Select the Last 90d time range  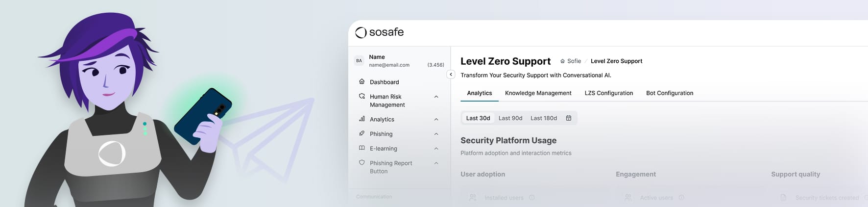point(510,118)
